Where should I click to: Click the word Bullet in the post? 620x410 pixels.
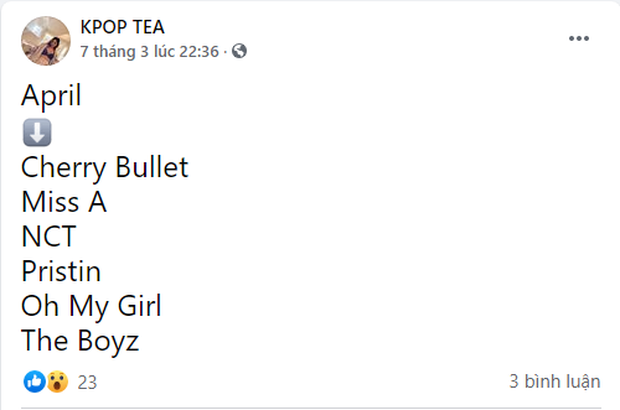point(152,167)
